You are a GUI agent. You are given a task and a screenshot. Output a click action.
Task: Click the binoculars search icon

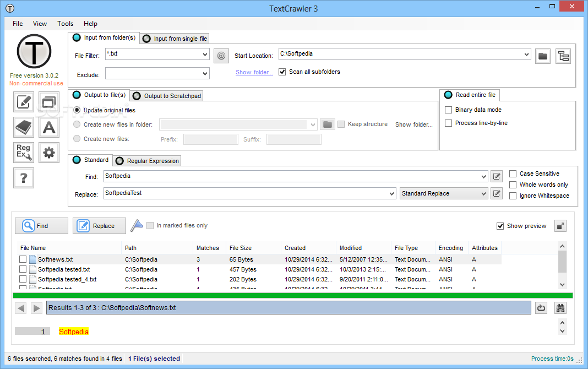click(x=560, y=308)
